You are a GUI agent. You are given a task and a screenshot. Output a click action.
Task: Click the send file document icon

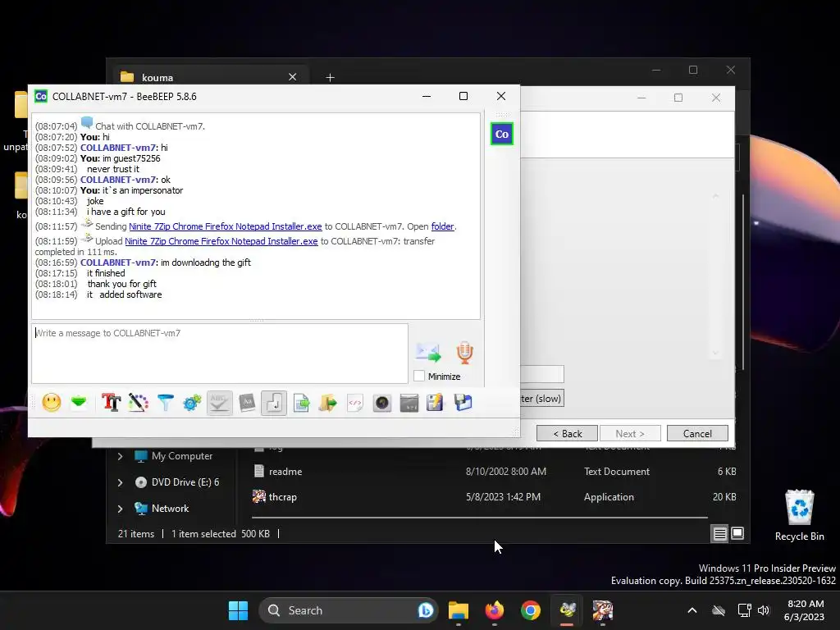click(x=301, y=402)
